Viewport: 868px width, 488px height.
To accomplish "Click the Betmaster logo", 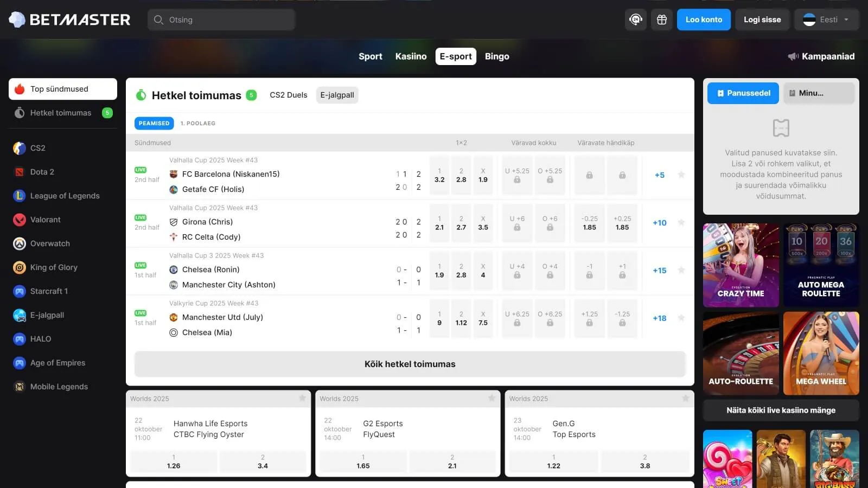I will tap(69, 20).
